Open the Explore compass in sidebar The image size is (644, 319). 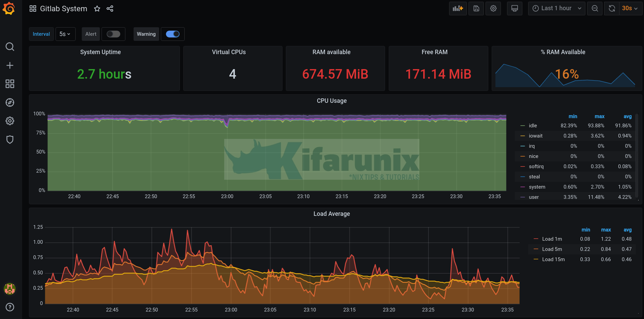pos(10,102)
